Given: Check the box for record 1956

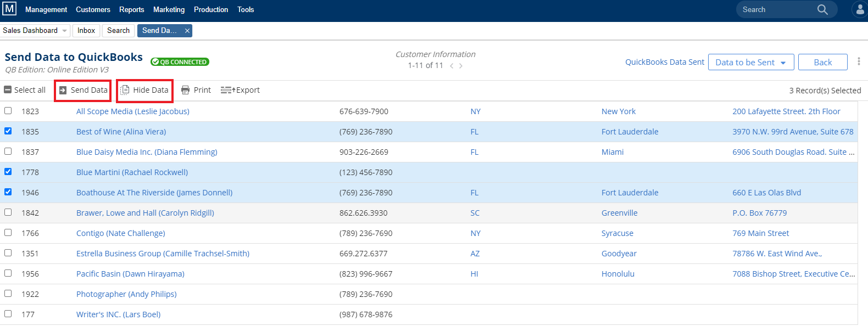Looking at the screenshot, I should pyautogui.click(x=8, y=273).
